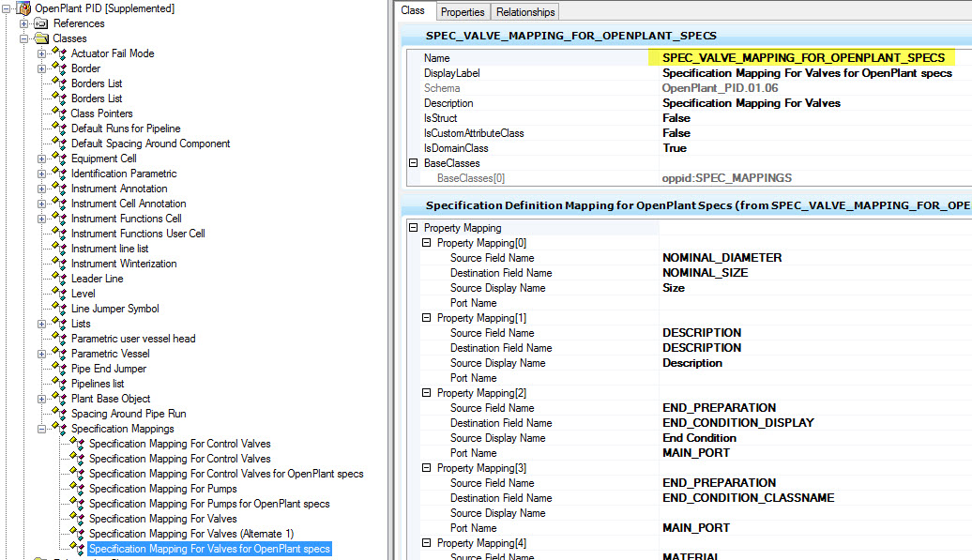The height and width of the screenshot is (560, 972).
Task: Click the Line Jumper Symbol icon
Action: click(x=59, y=309)
